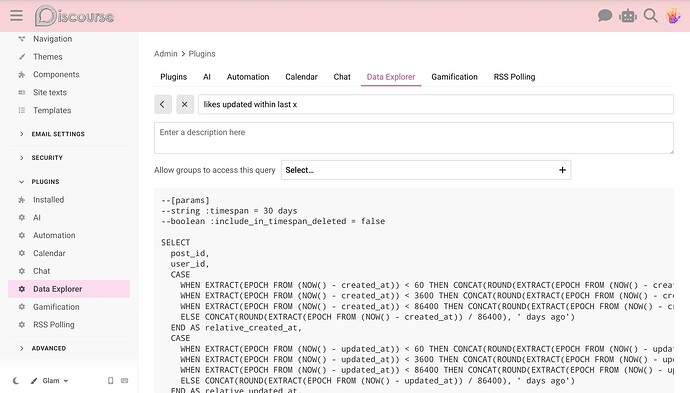The height and width of the screenshot is (393, 690).
Task: Open Automation in the sidebar
Action: (54, 235)
